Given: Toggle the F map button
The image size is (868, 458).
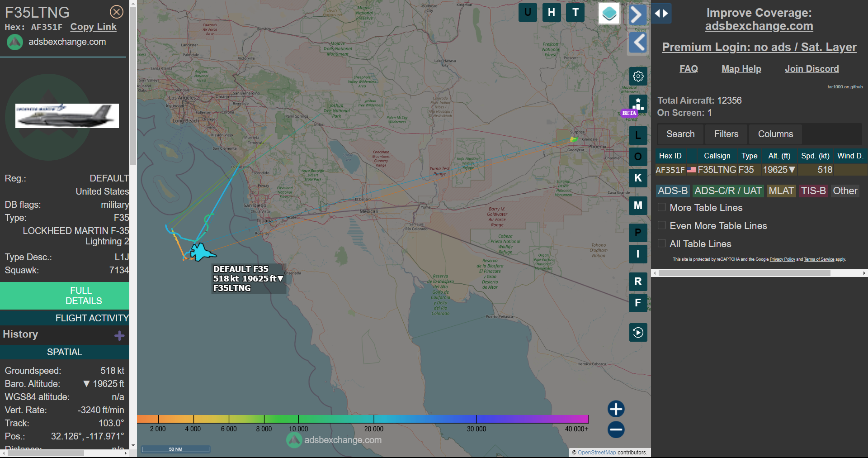Looking at the screenshot, I should pos(638,303).
